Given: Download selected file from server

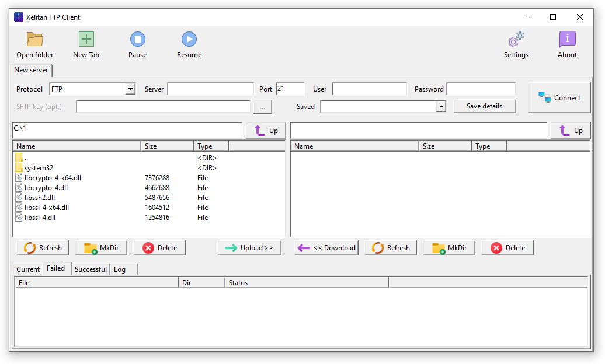Looking at the screenshot, I should pos(326,248).
